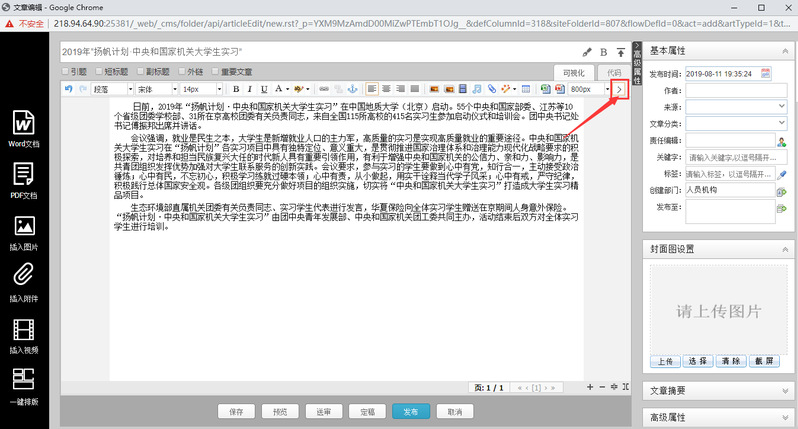Align text left in the editor
798x429 pixels.
(372, 89)
